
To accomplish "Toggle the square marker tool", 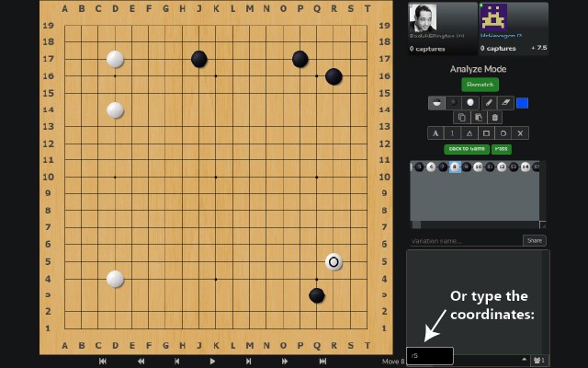I will pos(486,133).
